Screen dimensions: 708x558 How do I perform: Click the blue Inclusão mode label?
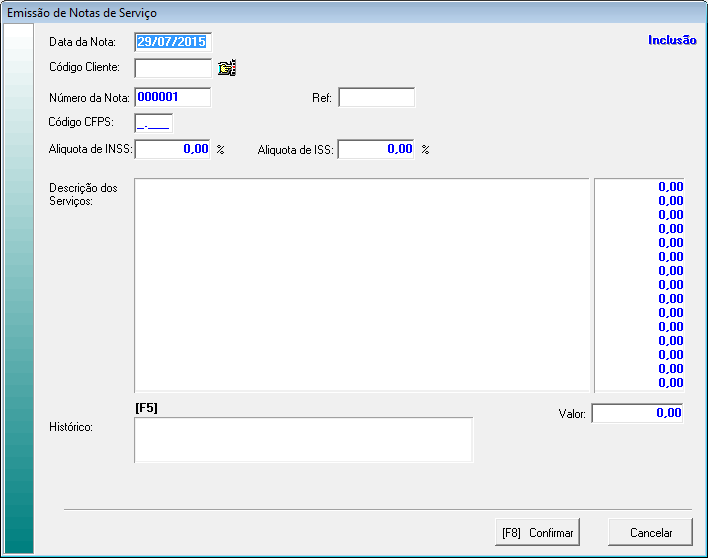tap(672, 42)
